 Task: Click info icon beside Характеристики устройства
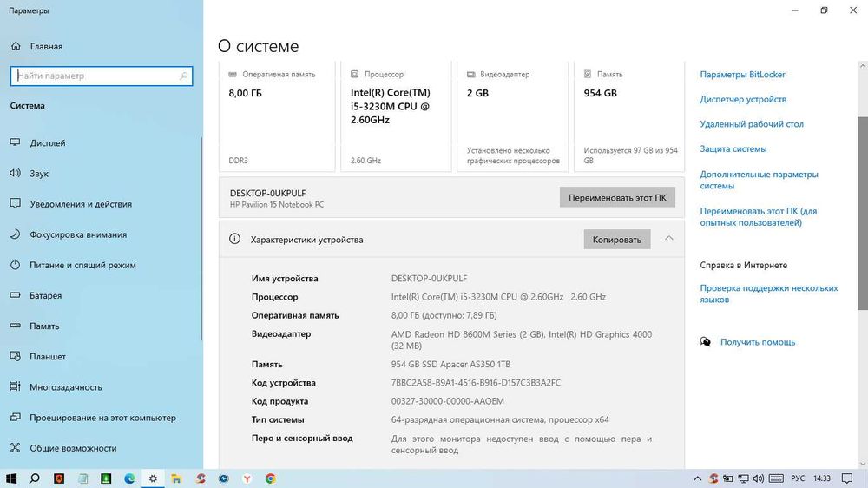click(234, 239)
